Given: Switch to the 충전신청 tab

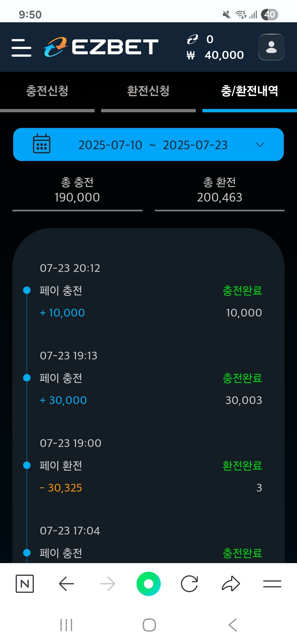Looking at the screenshot, I should (47, 91).
